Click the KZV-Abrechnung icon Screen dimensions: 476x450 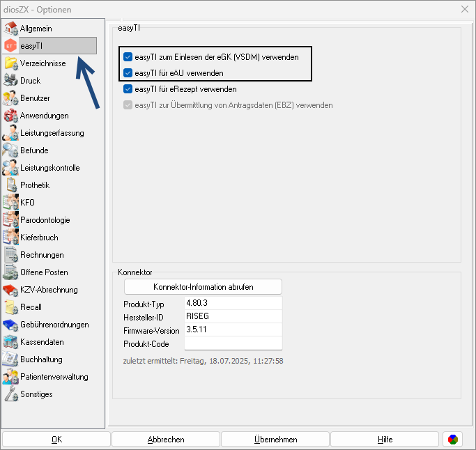click(x=10, y=290)
